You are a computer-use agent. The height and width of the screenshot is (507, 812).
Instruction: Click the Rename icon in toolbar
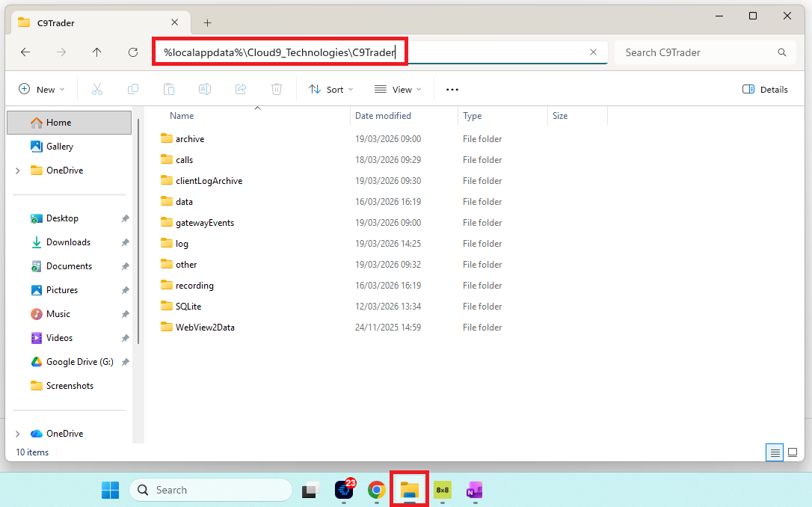tap(205, 89)
